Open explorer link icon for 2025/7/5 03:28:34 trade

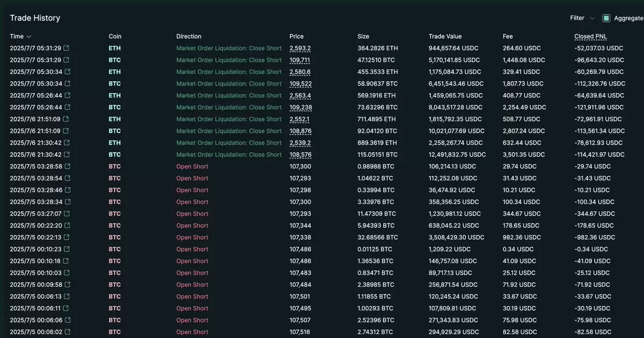68,202
